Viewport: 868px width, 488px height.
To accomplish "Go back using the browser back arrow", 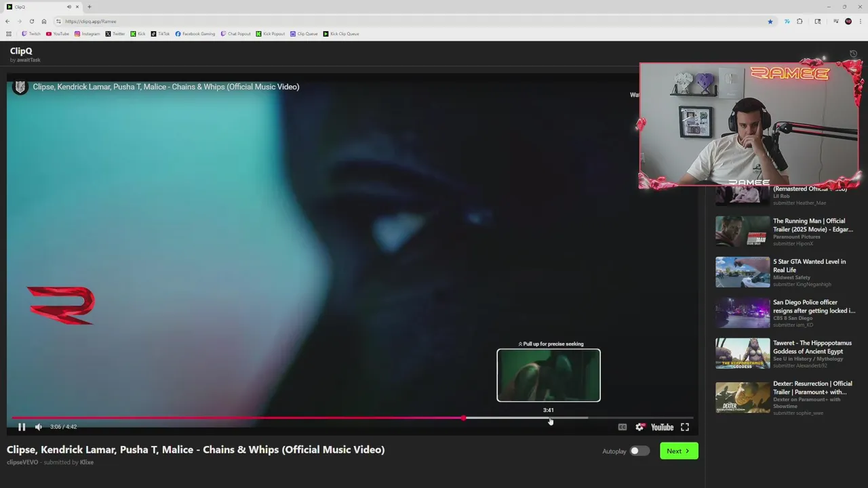I will click(7, 22).
